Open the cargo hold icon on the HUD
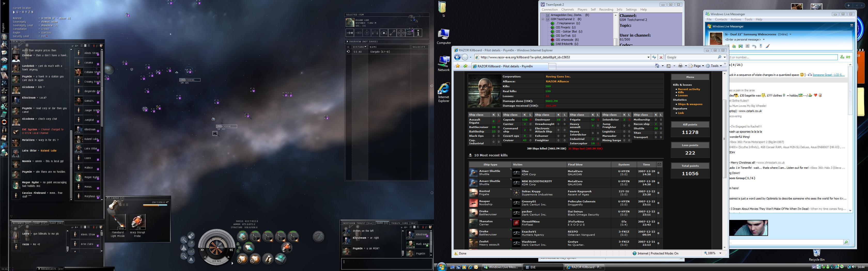This screenshot has height=271, width=868. tap(191, 235)
